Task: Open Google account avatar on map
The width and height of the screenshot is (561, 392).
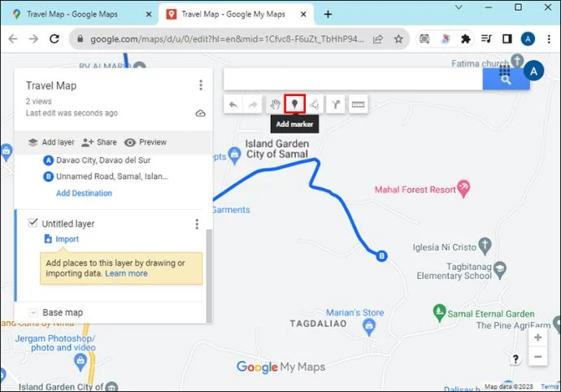Action: (533, 71)
